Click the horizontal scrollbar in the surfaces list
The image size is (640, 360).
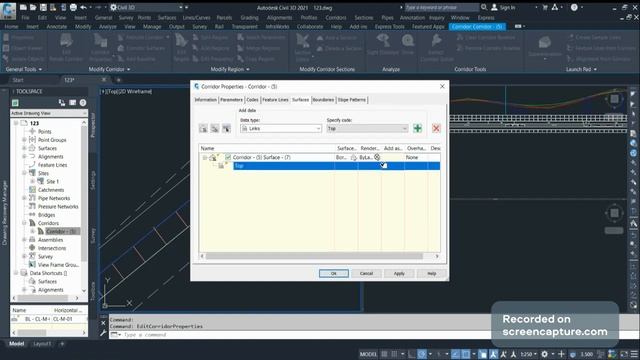314,256
